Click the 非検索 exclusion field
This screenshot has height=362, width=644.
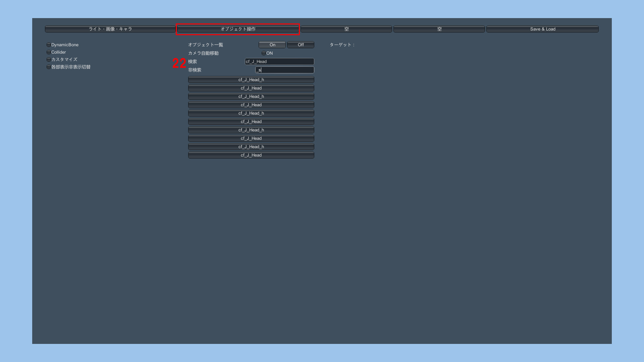click(x=284, y=70)
